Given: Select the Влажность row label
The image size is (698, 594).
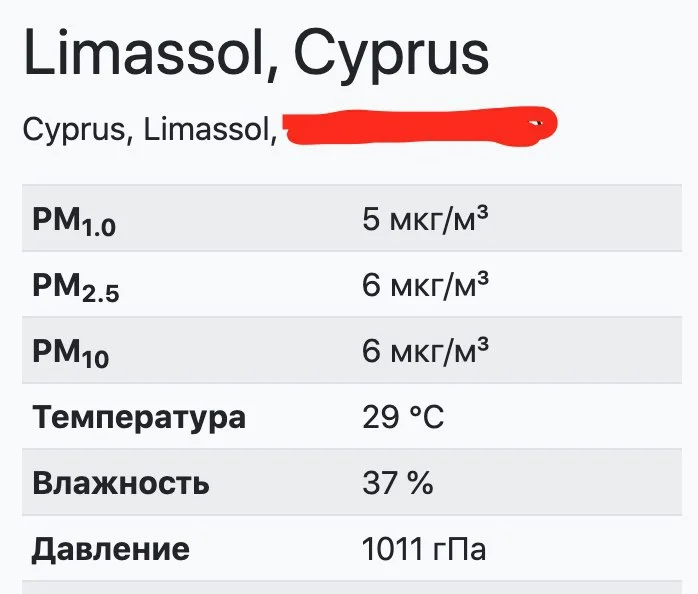Looking at the screenshot, I should pyautogui.click(x=120, y=483).
